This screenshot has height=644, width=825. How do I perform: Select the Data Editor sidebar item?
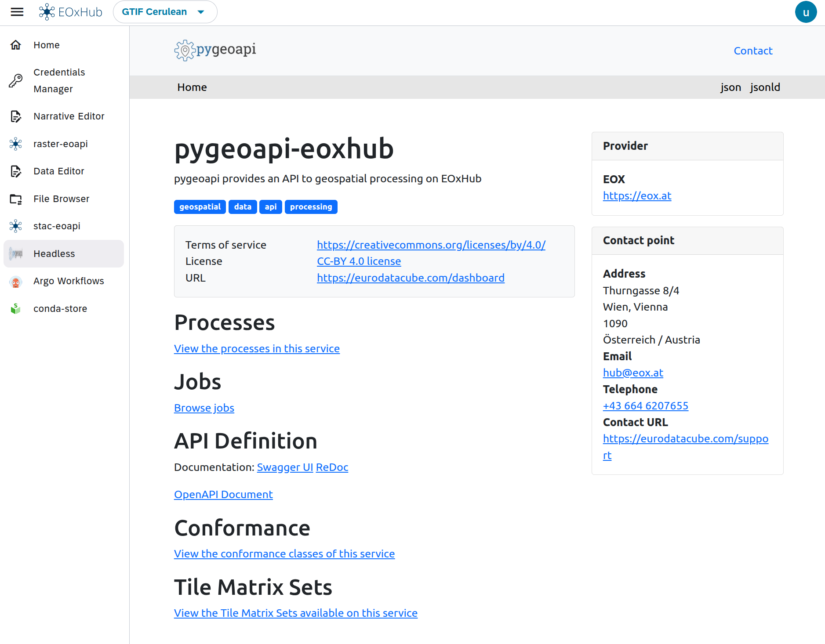pyautogui.click(x=58, y=171)
